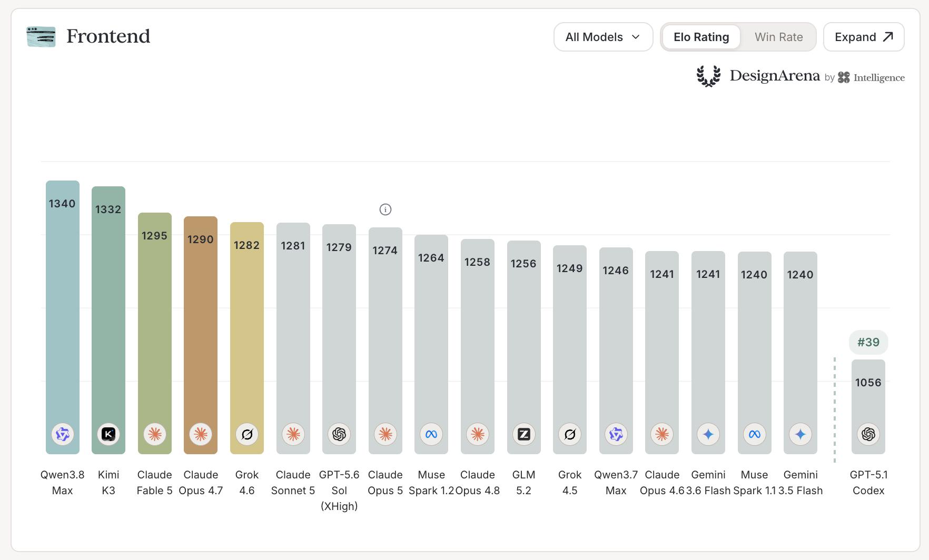The width and height of the screenshot is (929, 560).
Task: Click the Muse Spark 1.2 axis label
Action: [431, 483]
